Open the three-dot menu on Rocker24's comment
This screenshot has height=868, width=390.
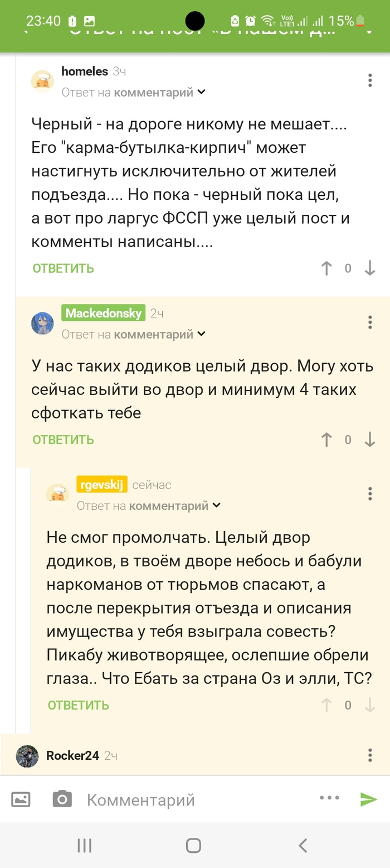369,754
